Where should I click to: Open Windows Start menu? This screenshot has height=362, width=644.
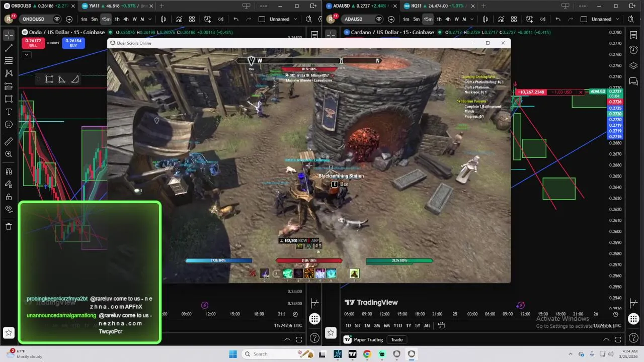(232, 354)
